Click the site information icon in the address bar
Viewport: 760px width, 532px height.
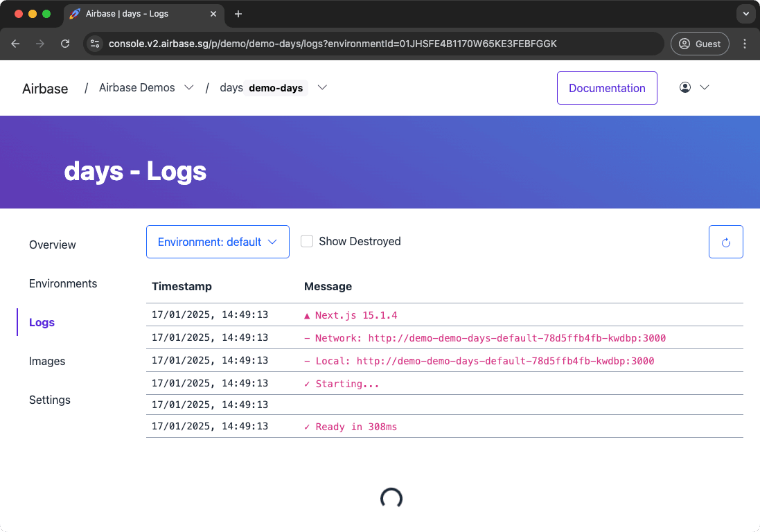(94, 44)
